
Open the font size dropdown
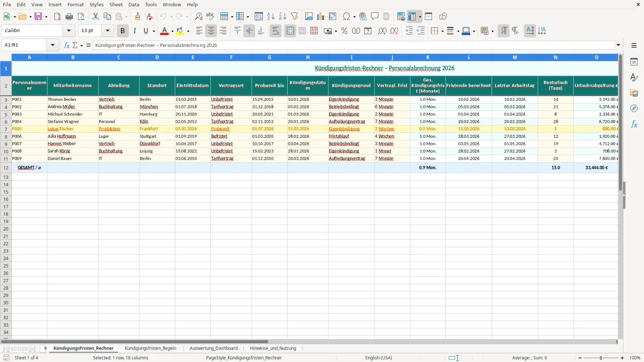click(108, 31)
